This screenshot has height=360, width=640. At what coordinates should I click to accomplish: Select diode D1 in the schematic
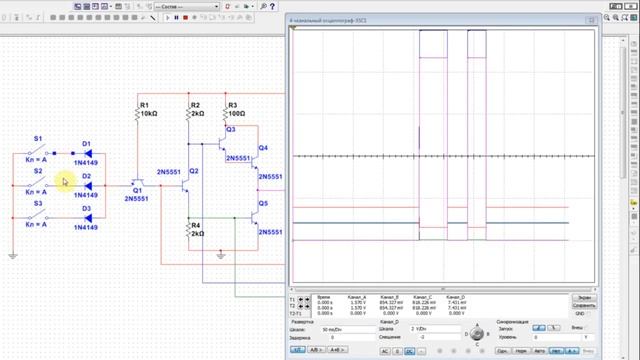tap(88, 153)
